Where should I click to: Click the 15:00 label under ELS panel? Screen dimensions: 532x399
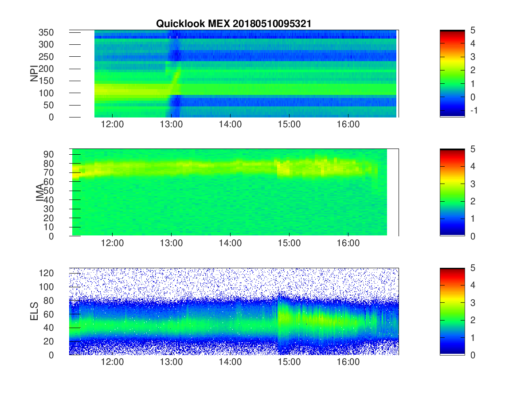pos(289,363)
